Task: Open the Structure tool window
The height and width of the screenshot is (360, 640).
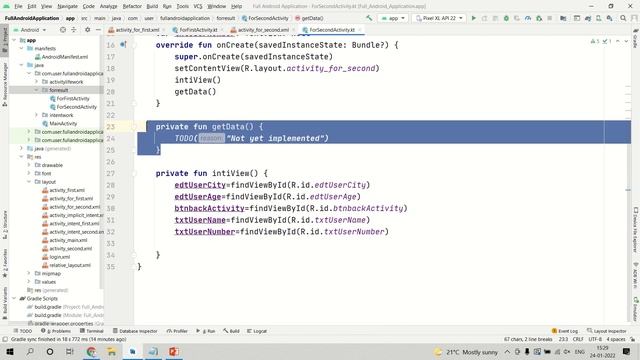Action: (4, 224)
